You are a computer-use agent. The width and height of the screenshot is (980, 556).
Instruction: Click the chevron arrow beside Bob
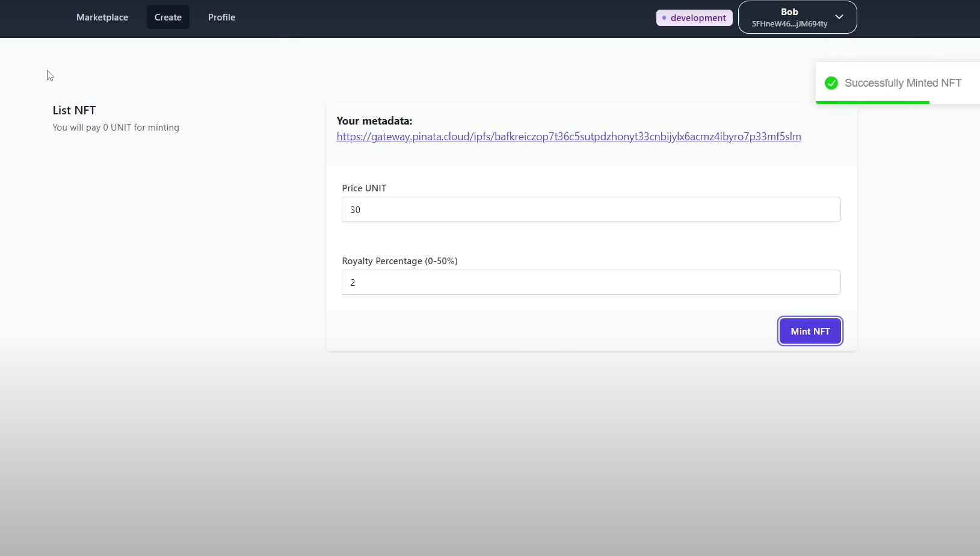coord(839,17)
